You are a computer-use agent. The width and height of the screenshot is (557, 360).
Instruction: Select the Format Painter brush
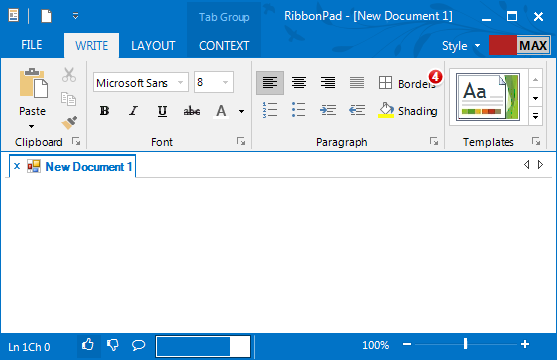[x=69, y=123]
